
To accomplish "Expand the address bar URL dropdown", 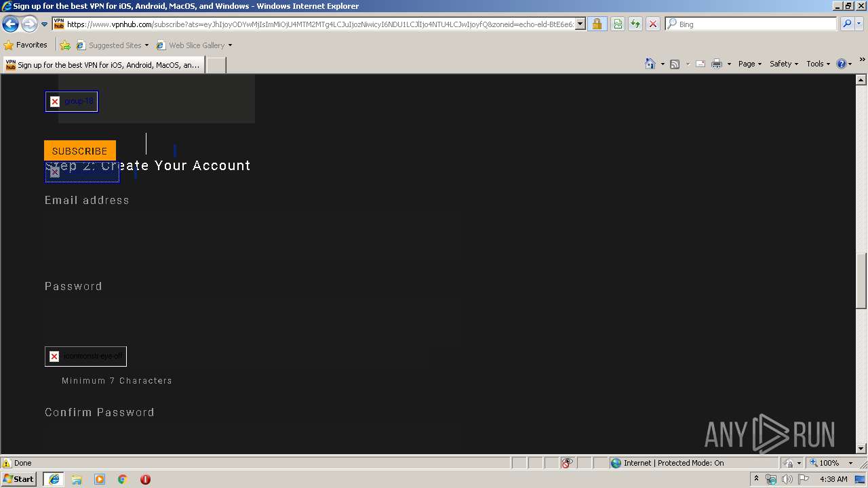I will coord(580,24).
